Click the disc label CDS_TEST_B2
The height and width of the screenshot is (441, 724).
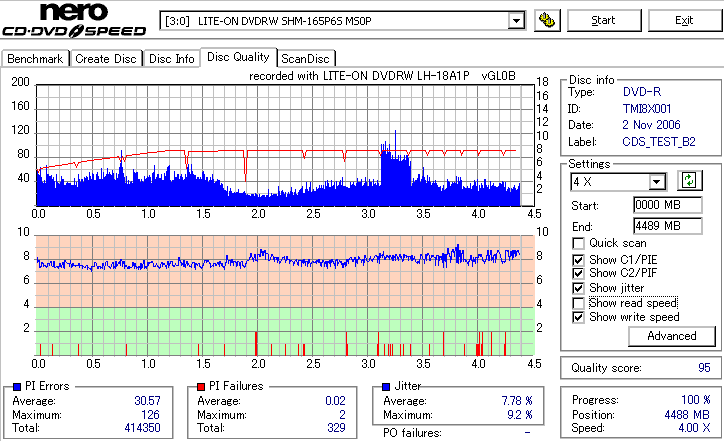point(659,142)
